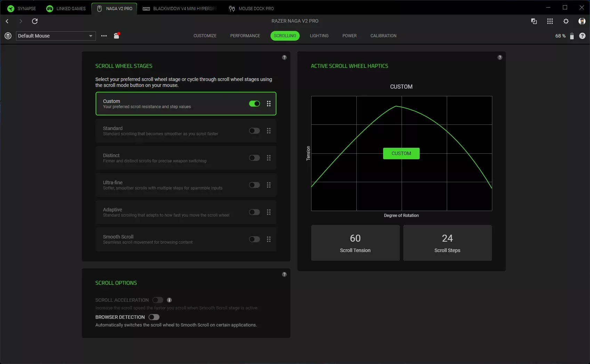Click the drag handle on Adaptive stage
Screen dimensions: 590x364
(x=269, y=212)
